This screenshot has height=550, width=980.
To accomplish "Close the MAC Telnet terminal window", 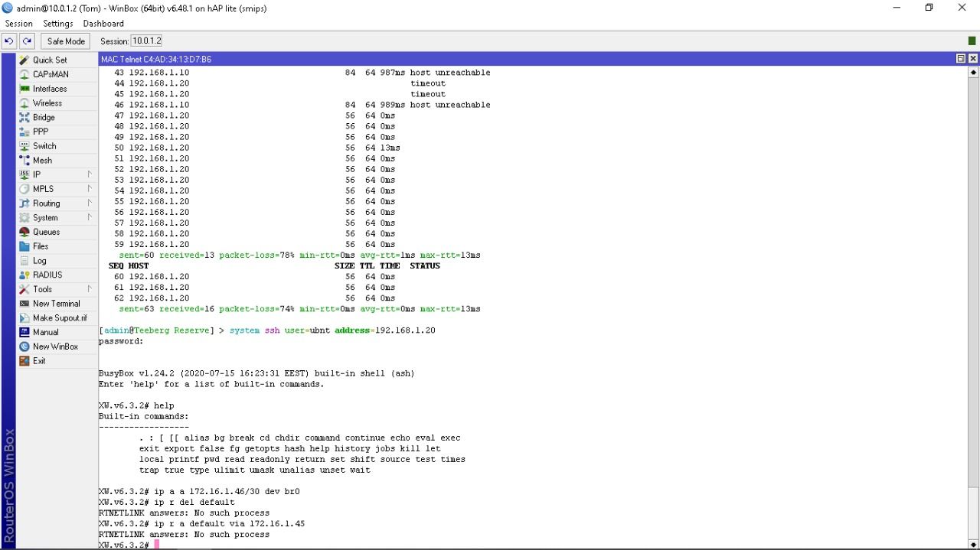I will coord(973,59).
